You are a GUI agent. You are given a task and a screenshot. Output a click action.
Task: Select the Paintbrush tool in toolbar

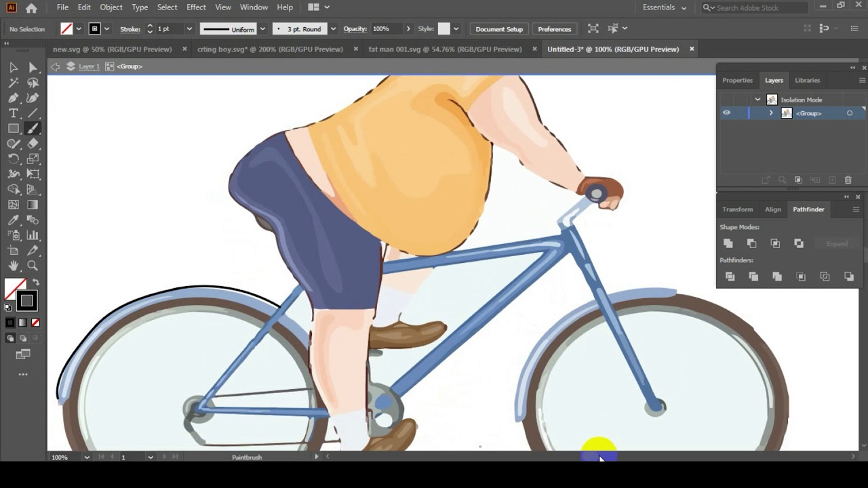pyautogui.click(x=33, y=129)
